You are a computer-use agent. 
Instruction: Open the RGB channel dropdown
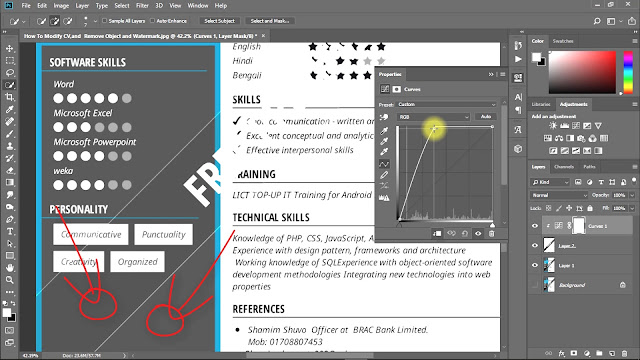click(x=433, y=117)
